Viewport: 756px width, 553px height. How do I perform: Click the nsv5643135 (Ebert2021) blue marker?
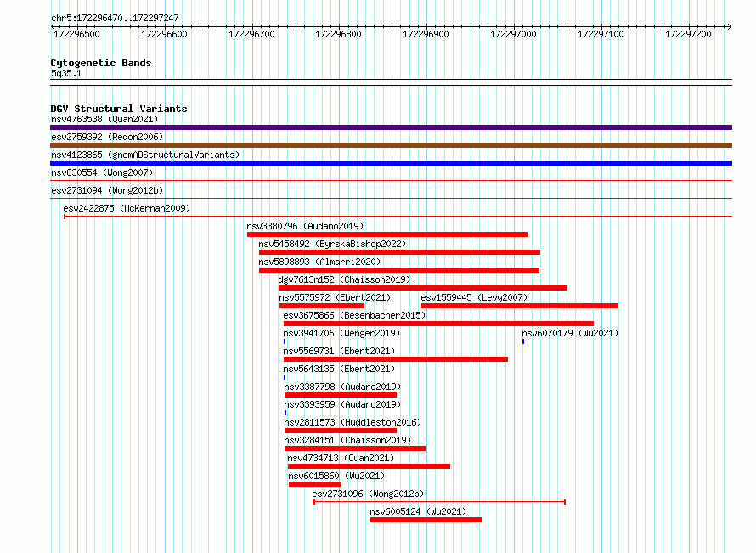(x=285, y=377)
